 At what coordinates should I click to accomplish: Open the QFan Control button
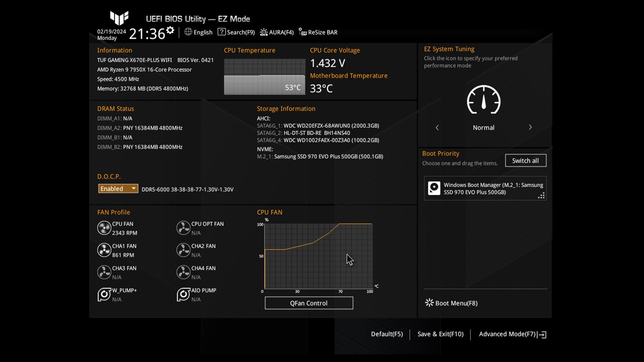[309, 303]
